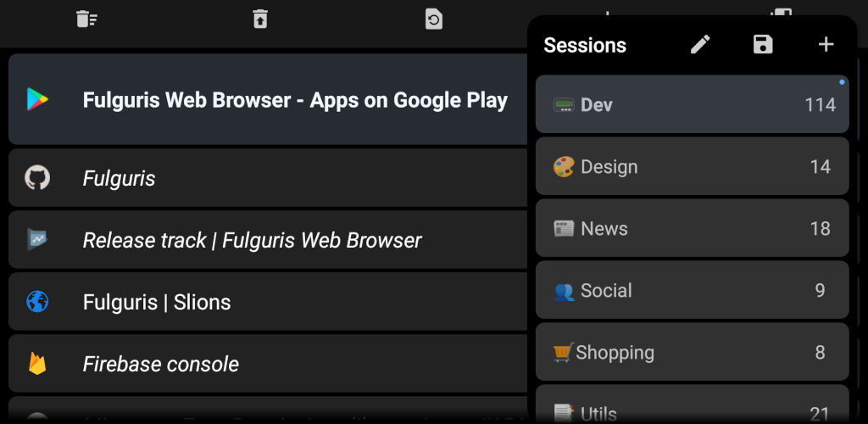Add a new session with the plus icon
This screenshot has height=424, width=868.
826,44
